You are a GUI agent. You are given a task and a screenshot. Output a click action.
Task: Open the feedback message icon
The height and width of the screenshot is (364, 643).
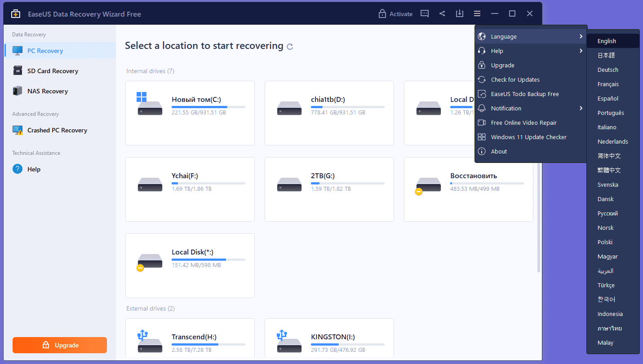click(x=425, y=14)
